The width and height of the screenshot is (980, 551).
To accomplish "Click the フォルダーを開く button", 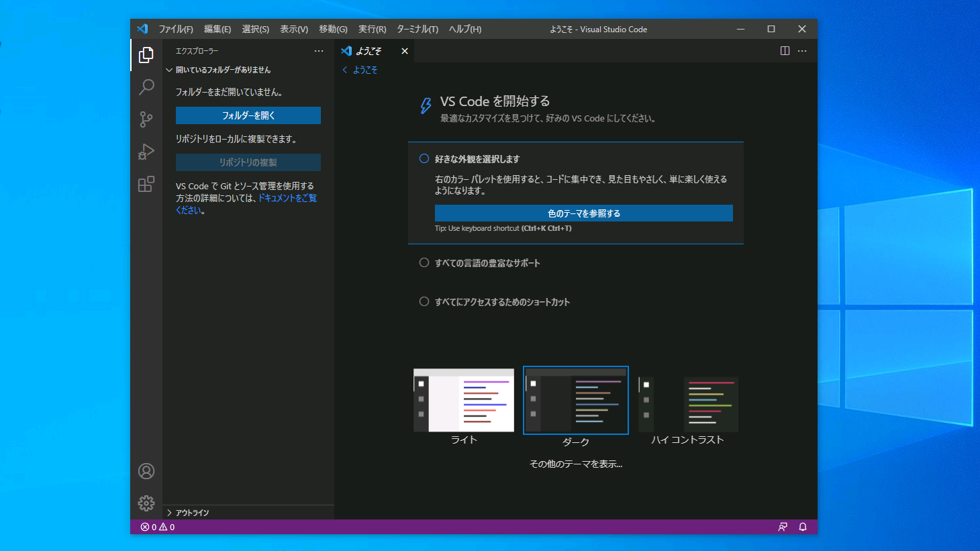I will 248,115.
